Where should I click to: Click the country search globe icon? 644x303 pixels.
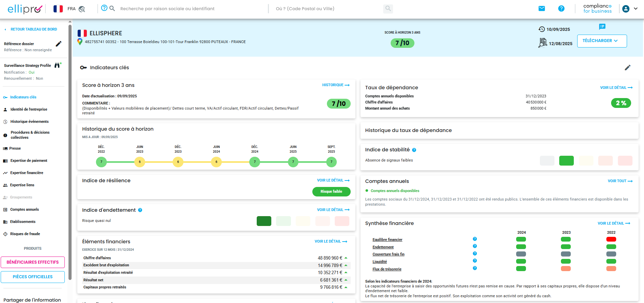[x=82, y=9]
